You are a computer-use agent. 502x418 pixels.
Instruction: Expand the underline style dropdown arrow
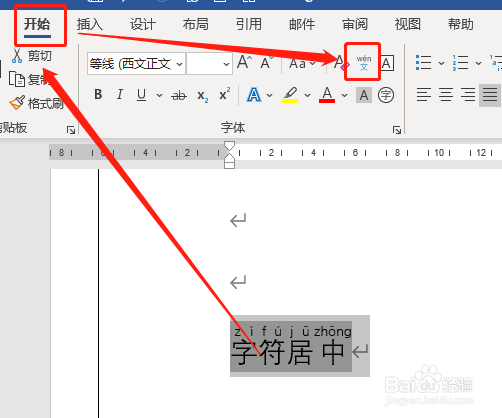pyautogui.click(x=160, y=95)
